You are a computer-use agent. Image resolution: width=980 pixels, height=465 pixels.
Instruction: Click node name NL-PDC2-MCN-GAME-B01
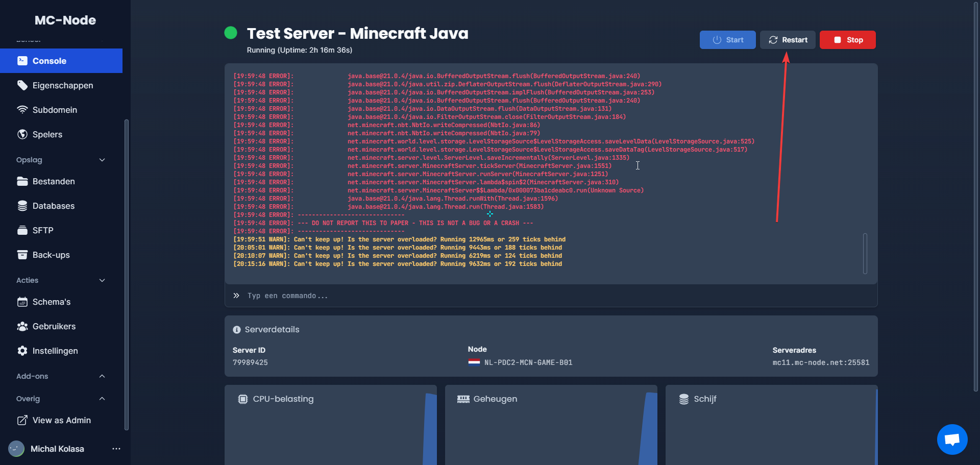pos(528,362)
